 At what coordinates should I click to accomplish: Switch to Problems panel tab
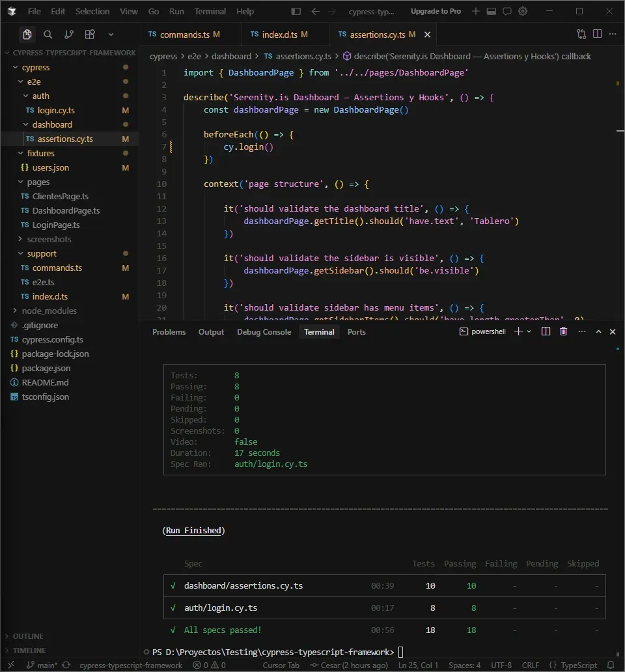click(169, 331)
